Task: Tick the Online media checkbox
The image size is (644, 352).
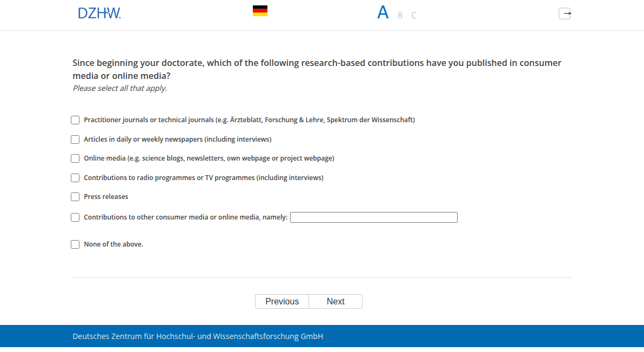Action: (75, 158)
